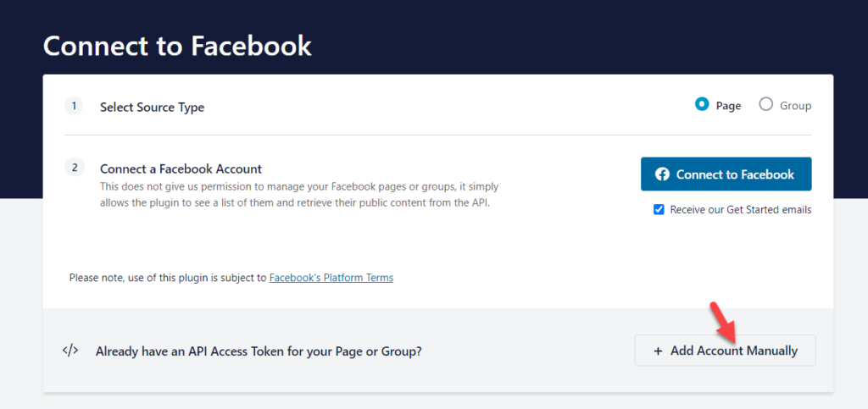This screenshot has width=868, height=409.
Task: Click Add Account Manually button
Action: coord(726,351)
